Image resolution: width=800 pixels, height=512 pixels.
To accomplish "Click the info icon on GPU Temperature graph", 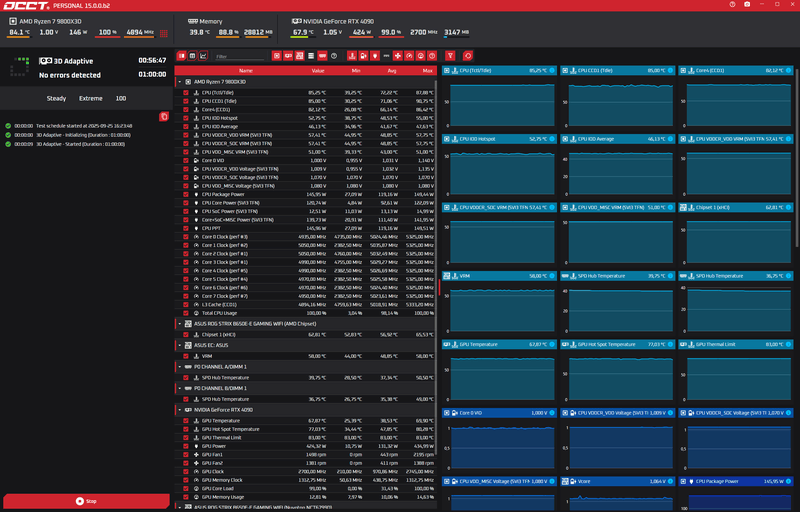I will 552,344.
